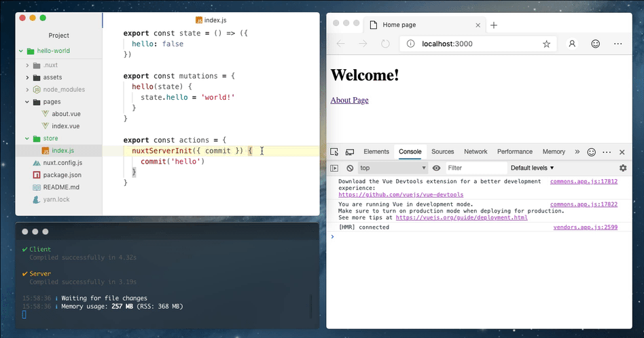644x338 pixels.
Task: Click the browser profile icon
Action: tap(572, 43)
